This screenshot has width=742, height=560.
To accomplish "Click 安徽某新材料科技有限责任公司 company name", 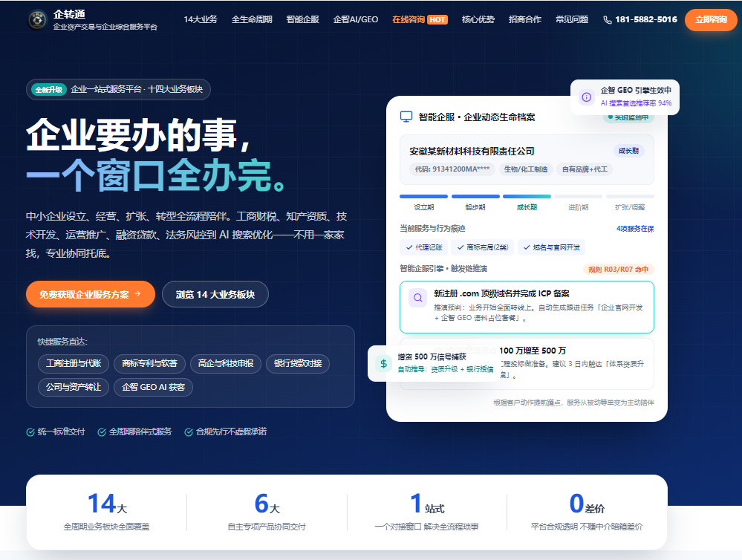I will pyautogui.click(x=472, y=151).
